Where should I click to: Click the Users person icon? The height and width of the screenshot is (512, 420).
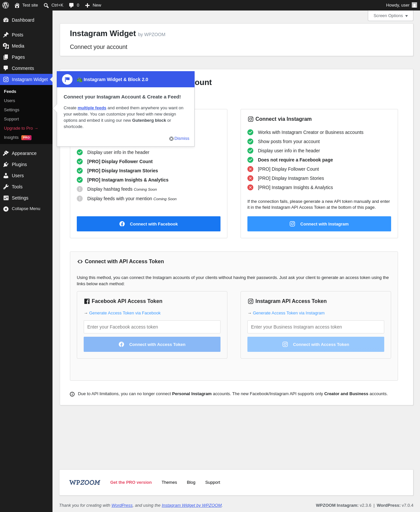click(x=6, y=176)
